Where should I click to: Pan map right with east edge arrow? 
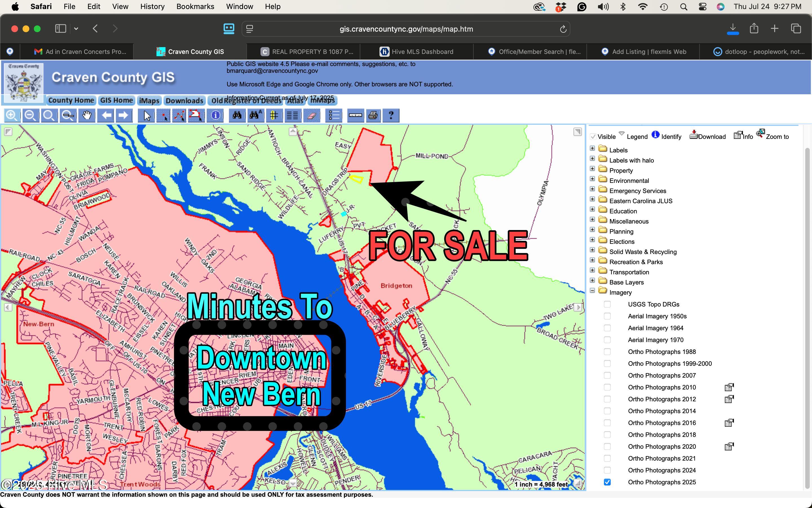[578, 307]
